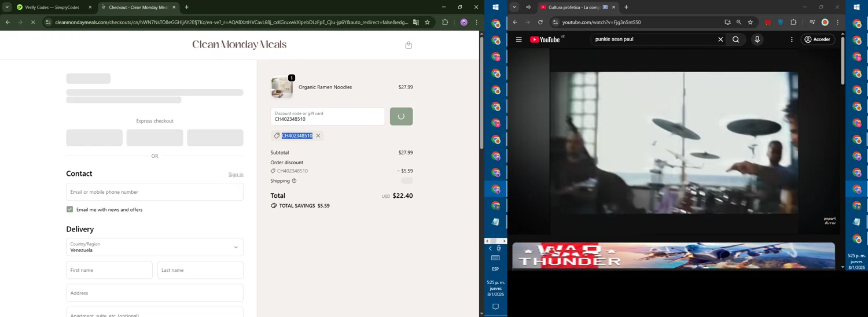The width and height of the screenshot is (868, 317).
Task: Open extensions puzzle icon in checkout browser
Action: pos(445,23)
